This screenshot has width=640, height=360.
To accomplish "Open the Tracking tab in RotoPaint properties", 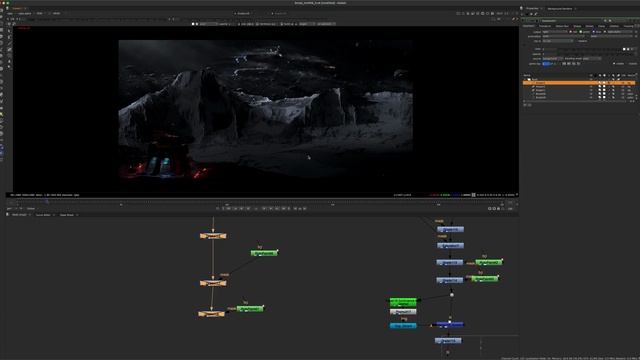I will click(x=629, y=26).
